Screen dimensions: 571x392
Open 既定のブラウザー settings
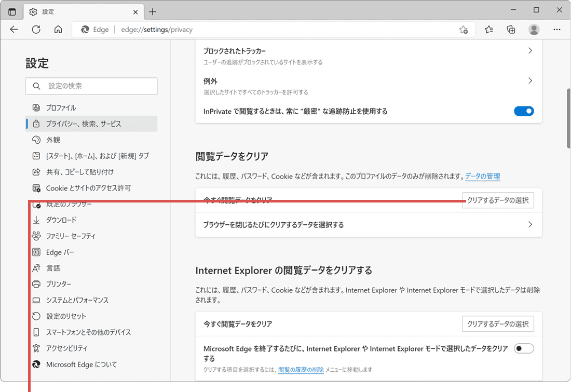click(91, 205)
